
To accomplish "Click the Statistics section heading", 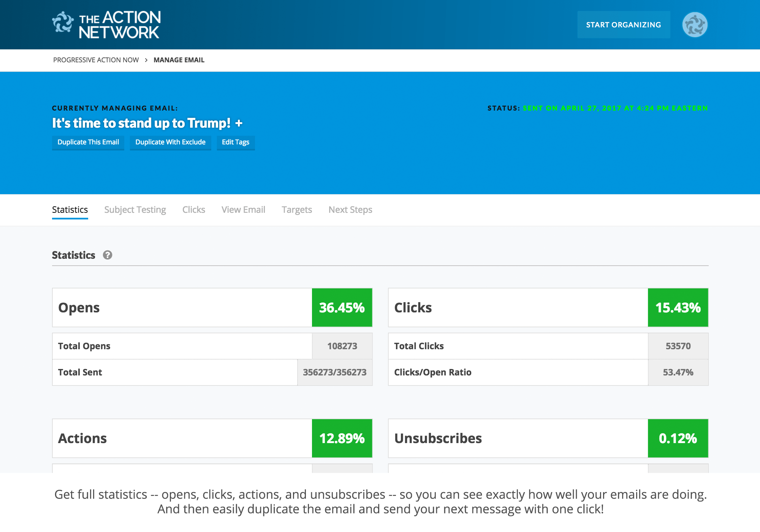I will 73,255.
